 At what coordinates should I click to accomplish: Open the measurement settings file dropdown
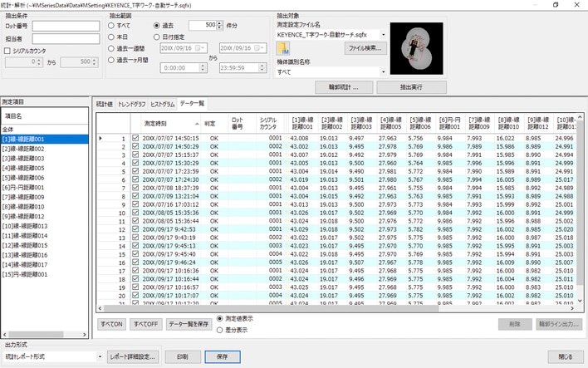point(383,35)
